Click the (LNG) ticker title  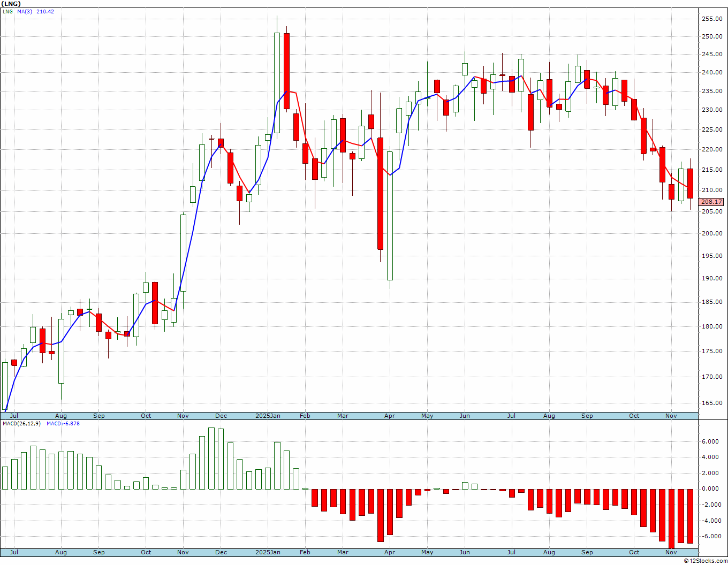tap(10, 4)
